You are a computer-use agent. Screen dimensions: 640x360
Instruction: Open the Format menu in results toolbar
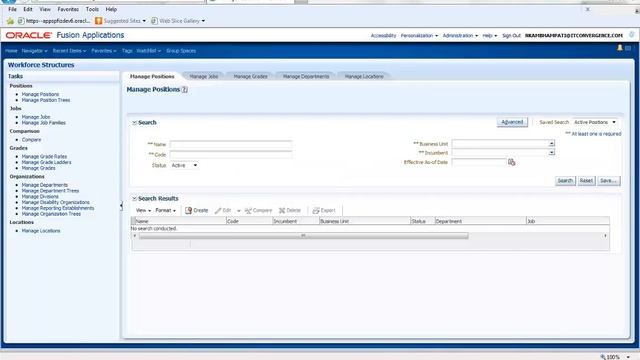[x=165, y=211]
